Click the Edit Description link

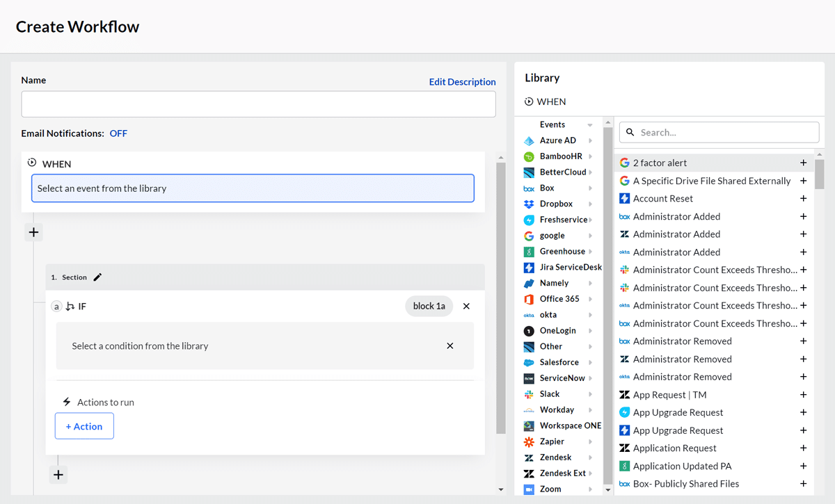(462, 82)
